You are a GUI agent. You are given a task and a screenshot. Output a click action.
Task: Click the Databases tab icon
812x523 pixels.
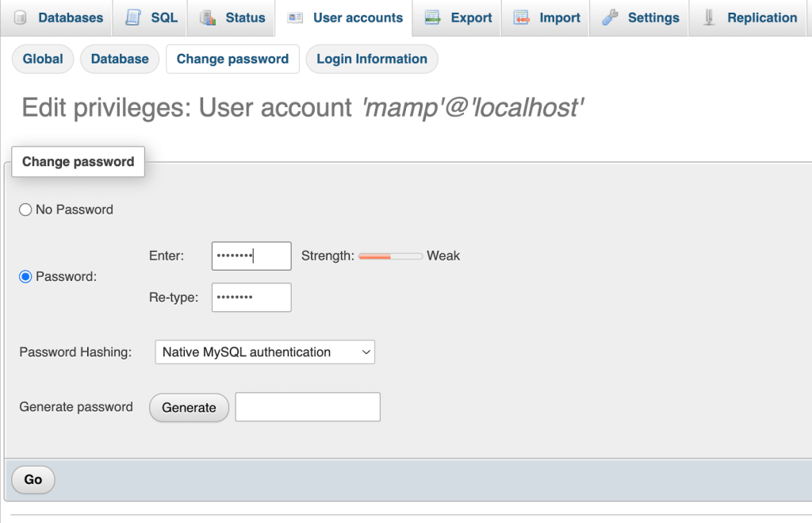coord(21,17)
